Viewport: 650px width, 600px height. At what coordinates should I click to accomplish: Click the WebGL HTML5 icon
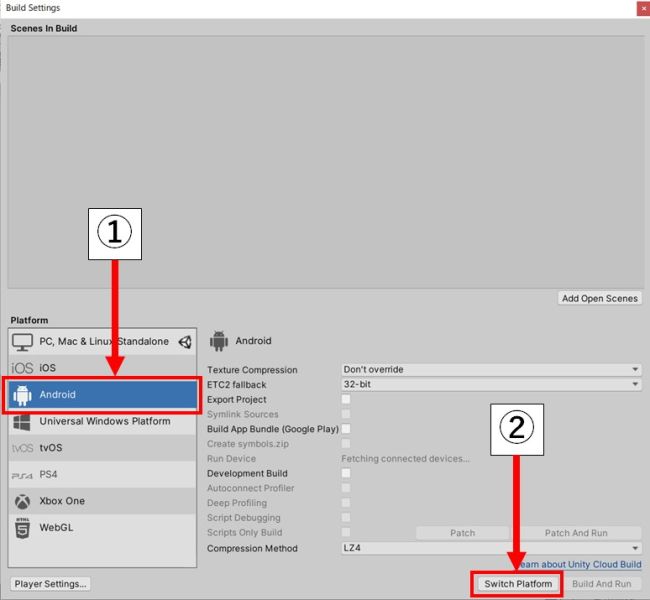22,528
